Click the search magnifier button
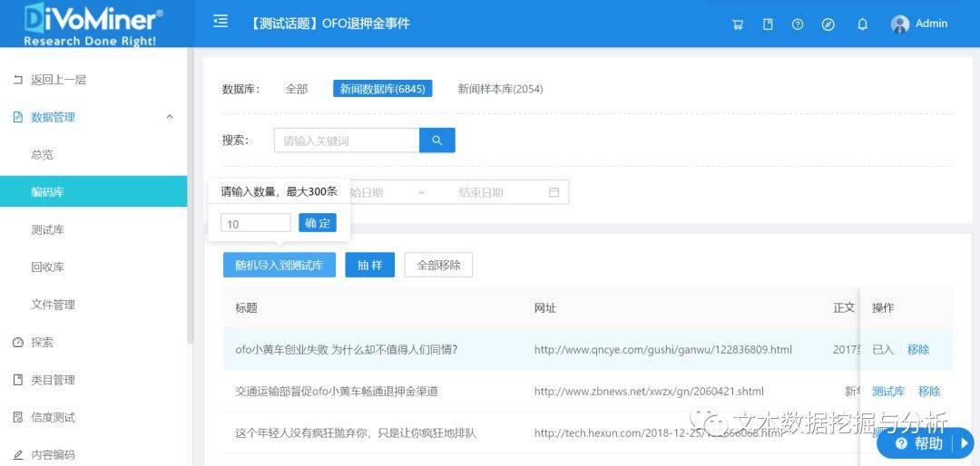 [436, 140]
